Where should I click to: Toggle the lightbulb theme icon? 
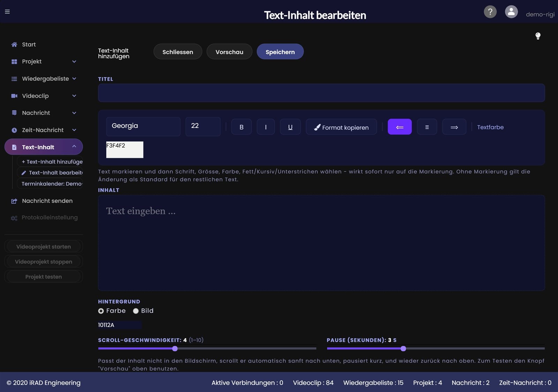coord(538,36)
